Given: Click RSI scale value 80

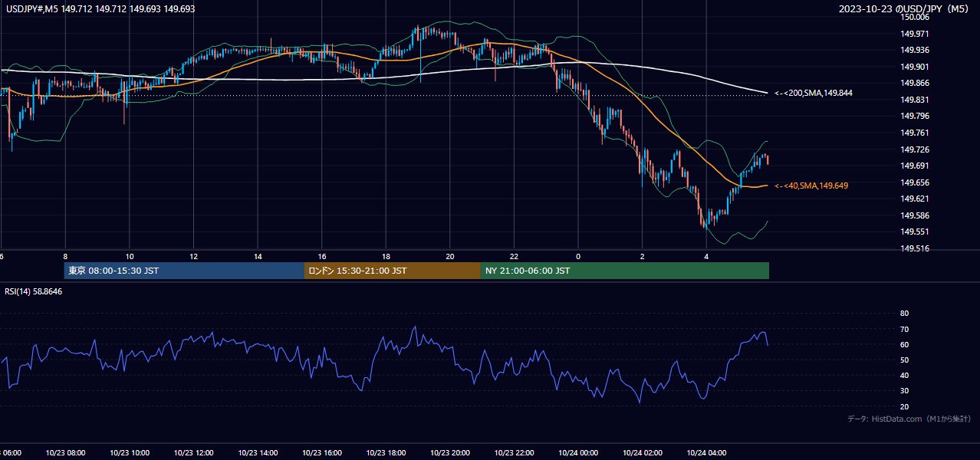Looking at the screenshot, I should (x=904, y=314).
